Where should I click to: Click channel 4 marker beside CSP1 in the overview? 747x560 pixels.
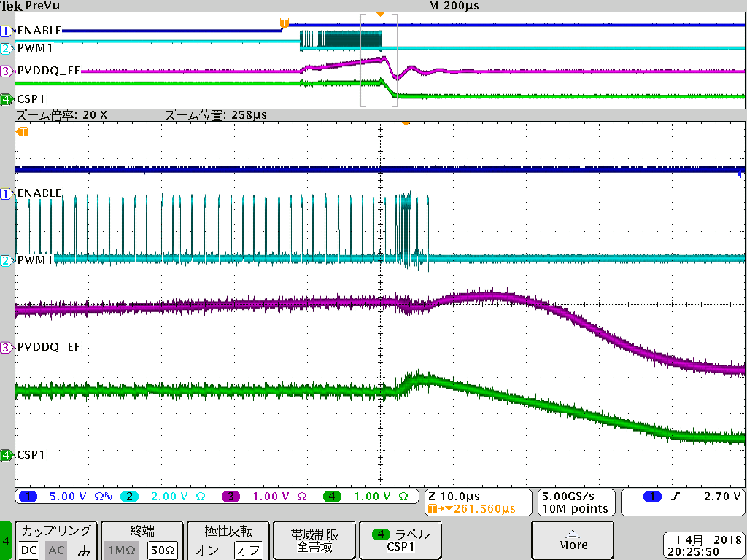pyautogui.click(x=6, y=99)
